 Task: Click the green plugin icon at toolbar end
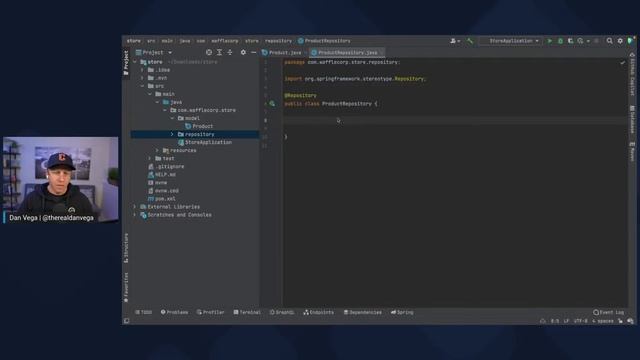click(630, 41)
